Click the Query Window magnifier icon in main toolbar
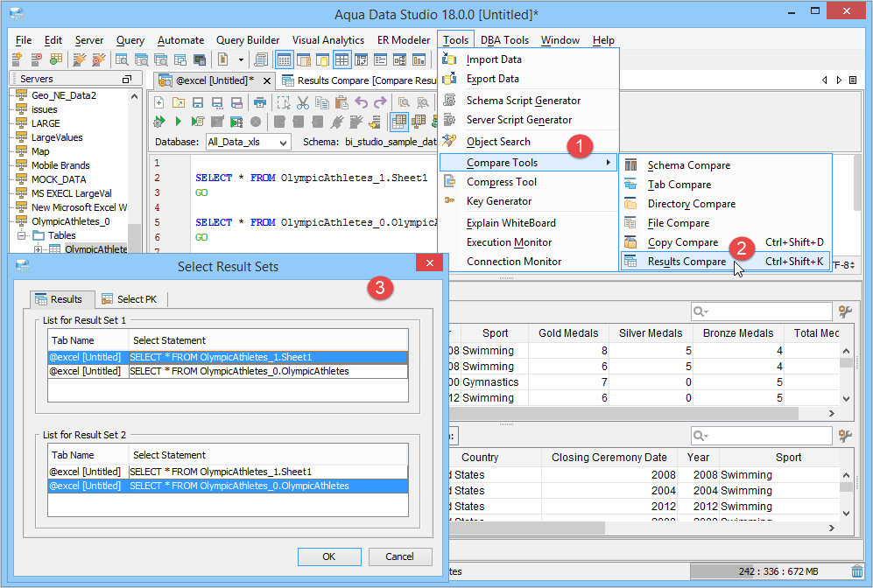Viewport: 873px width, 588px height. pyautogui.click(x=122, y=59)
